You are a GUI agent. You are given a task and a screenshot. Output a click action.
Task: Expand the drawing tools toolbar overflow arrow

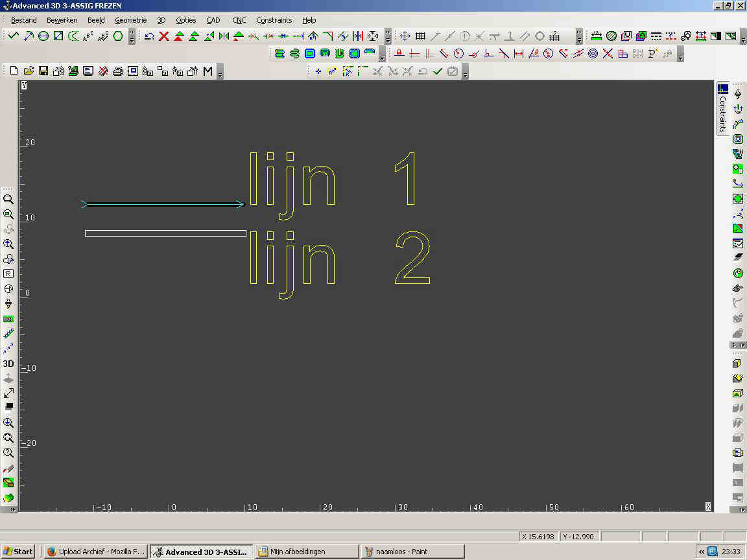(x=132, y=37)
